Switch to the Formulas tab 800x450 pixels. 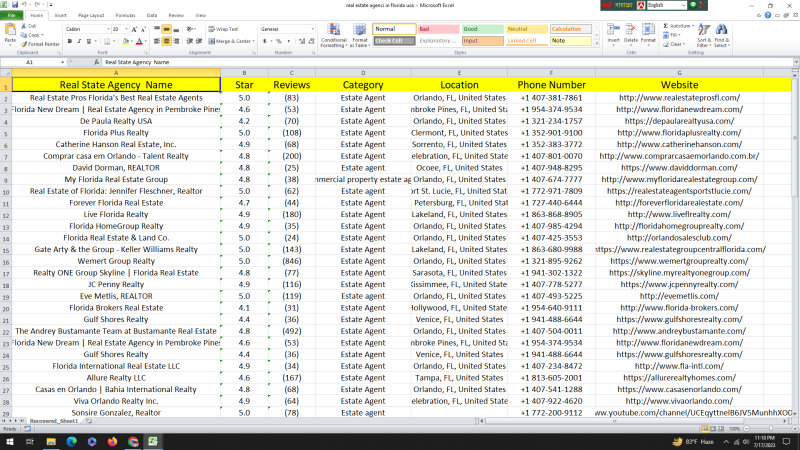pyautogui.click(x=126, y=15)
